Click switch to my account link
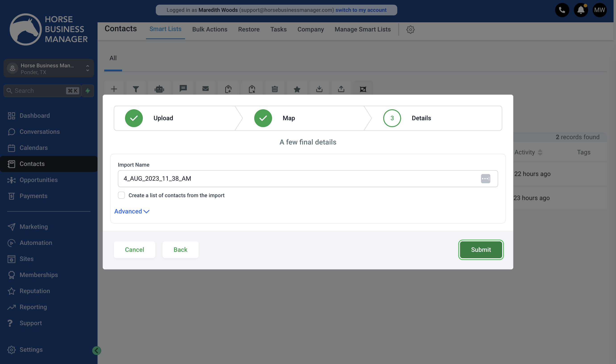Screen dimensions: 616x364 [361, 10]
